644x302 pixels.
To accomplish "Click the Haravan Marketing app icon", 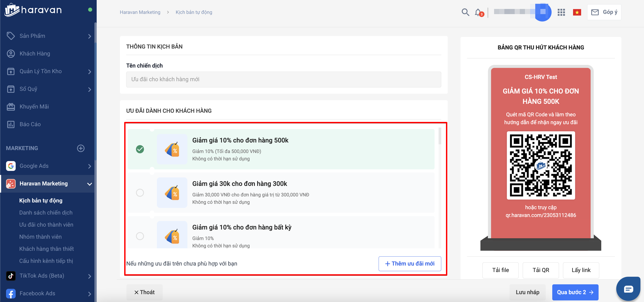I will (x=11, y=183).
